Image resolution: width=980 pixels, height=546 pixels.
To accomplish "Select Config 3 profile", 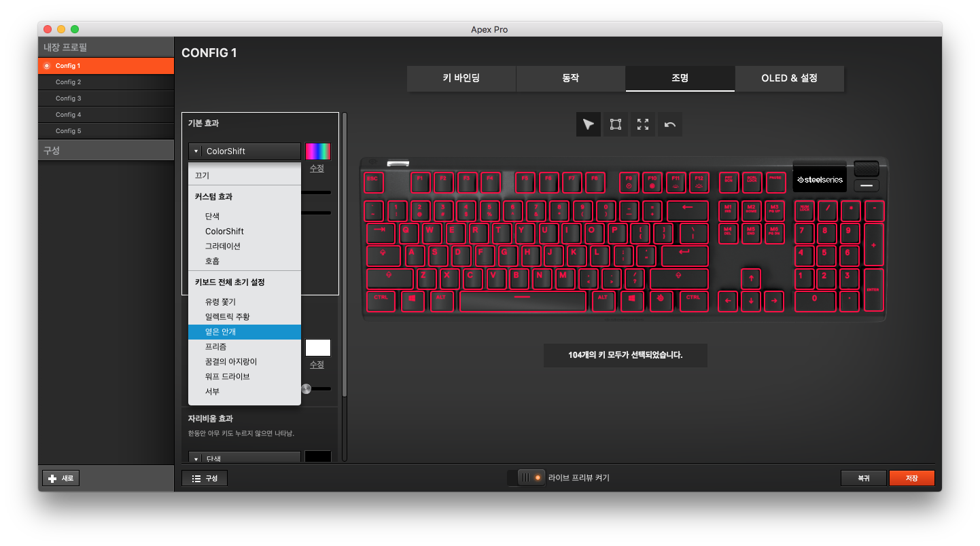I will point(106,98).
